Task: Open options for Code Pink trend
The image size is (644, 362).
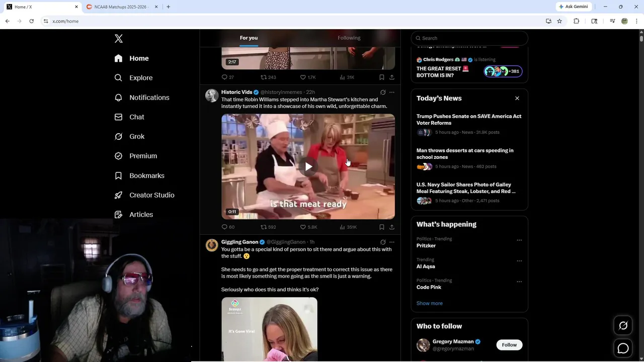Action: [519, 282]
